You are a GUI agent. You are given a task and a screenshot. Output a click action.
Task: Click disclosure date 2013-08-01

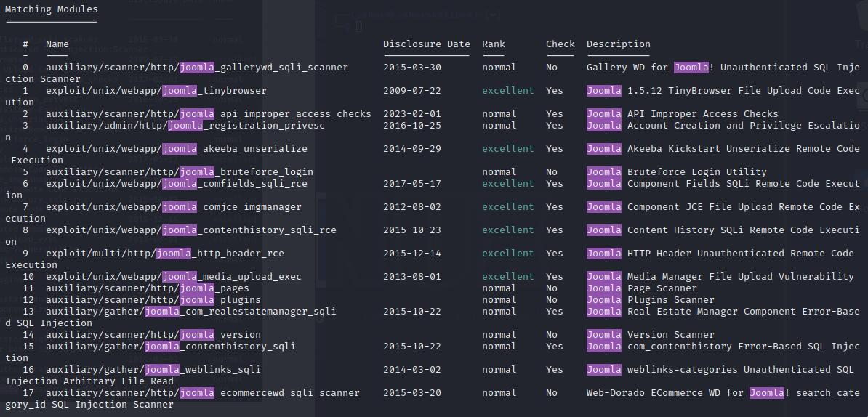[x=412, y=277]
